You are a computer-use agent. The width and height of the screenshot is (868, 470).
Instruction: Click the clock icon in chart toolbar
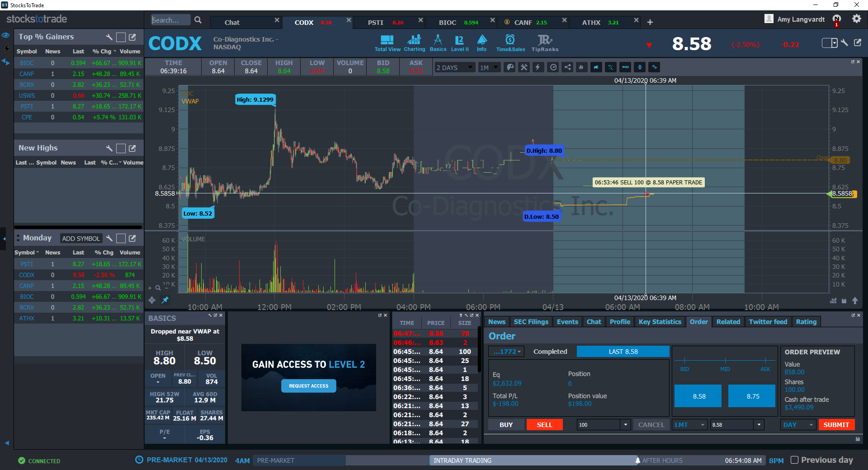tap(553, 67)
